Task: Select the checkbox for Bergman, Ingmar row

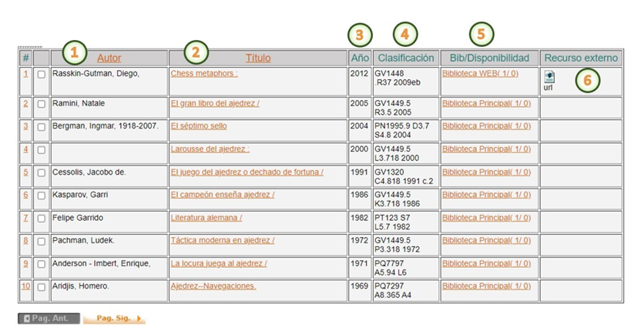Action: pos(41,127)
